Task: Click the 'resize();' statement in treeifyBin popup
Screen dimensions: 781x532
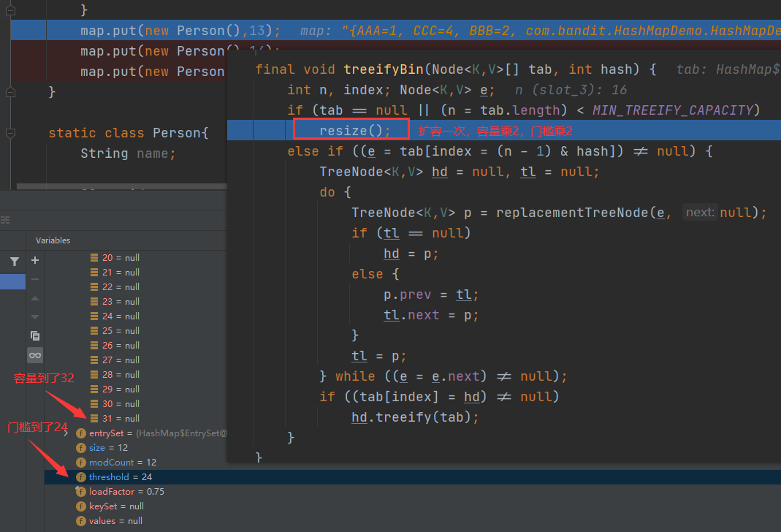Action: 355,131
